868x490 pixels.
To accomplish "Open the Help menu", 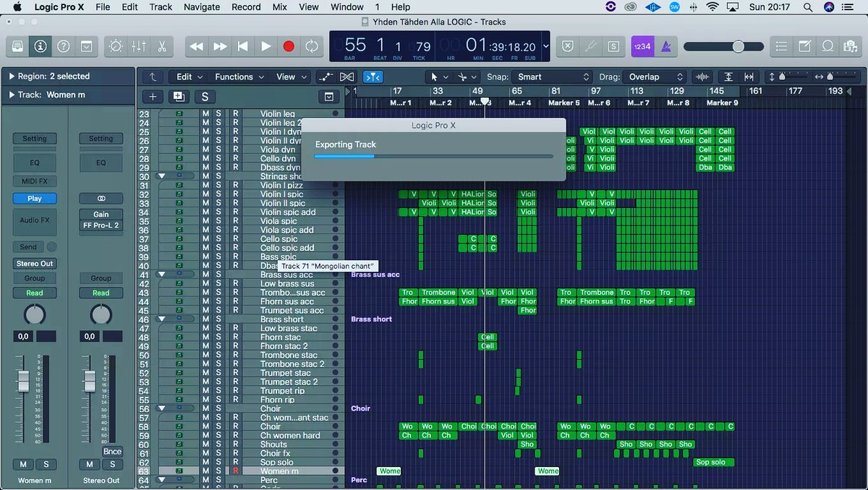I will 401,7.
